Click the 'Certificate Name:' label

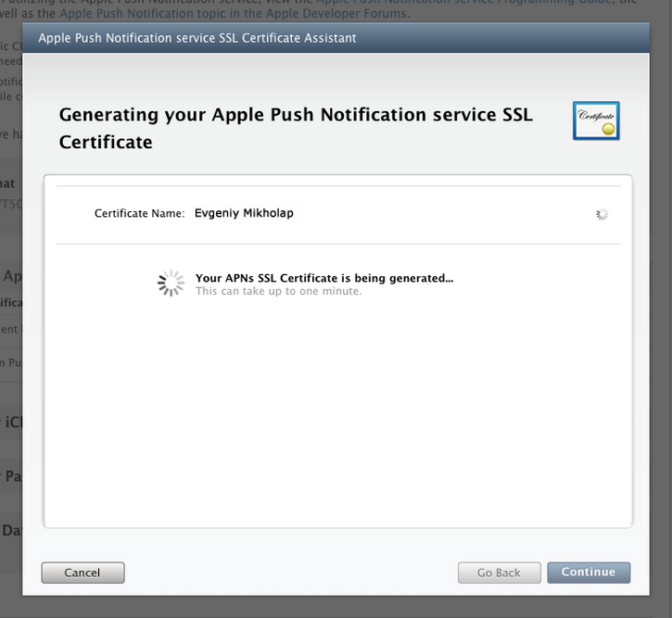tap(139, 213)
